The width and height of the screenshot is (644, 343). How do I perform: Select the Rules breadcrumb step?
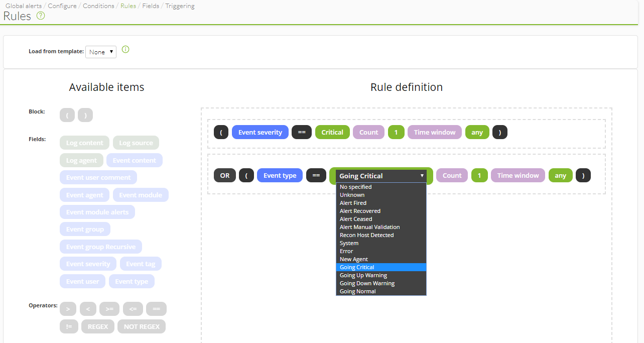(128, 6)
